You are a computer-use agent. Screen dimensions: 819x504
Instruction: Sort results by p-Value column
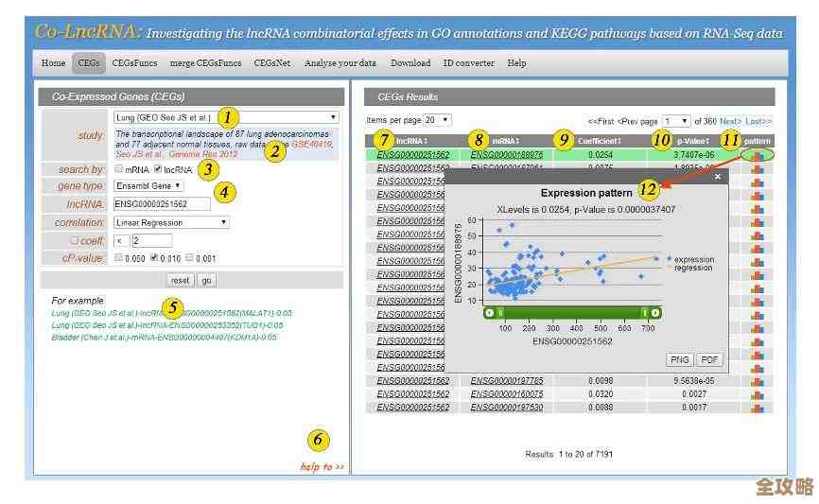689,141
